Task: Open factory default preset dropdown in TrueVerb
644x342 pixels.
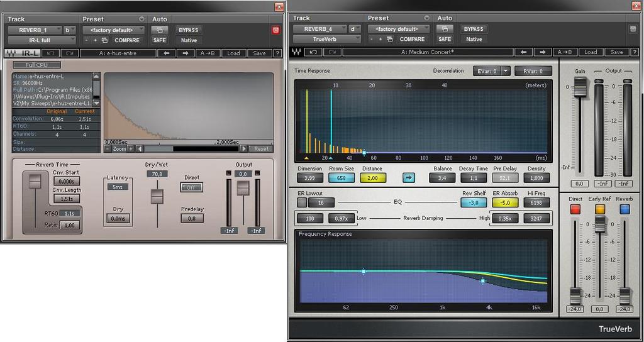Action: pos(398,29)
